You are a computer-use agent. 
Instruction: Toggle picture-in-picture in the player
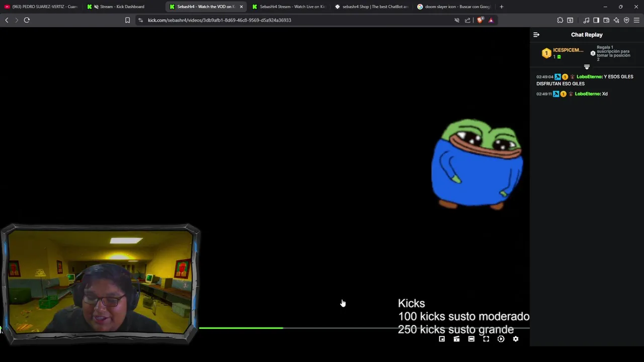(442, 339)
